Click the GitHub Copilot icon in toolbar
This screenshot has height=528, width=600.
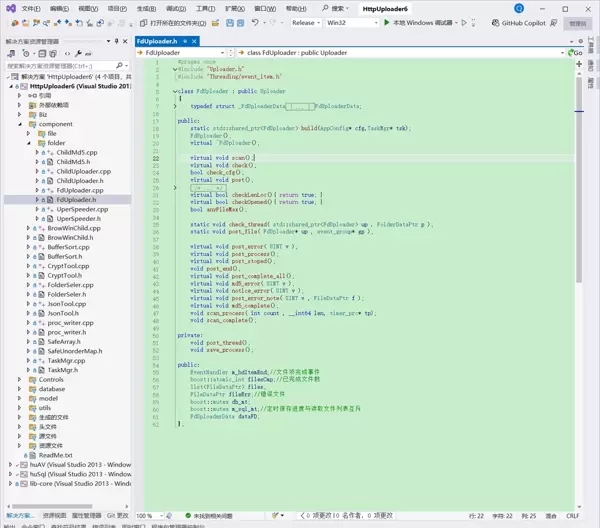coord(494,22)
